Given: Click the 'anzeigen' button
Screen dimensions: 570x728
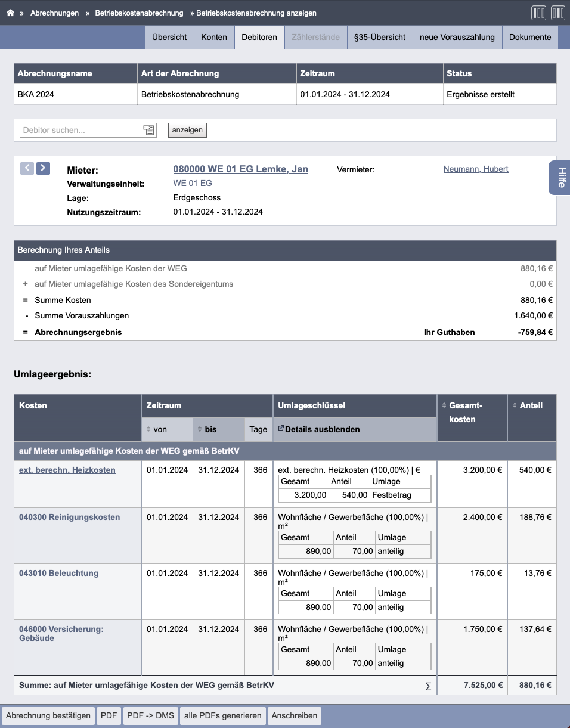Looking at the screenshot, I should click(187, 130).
